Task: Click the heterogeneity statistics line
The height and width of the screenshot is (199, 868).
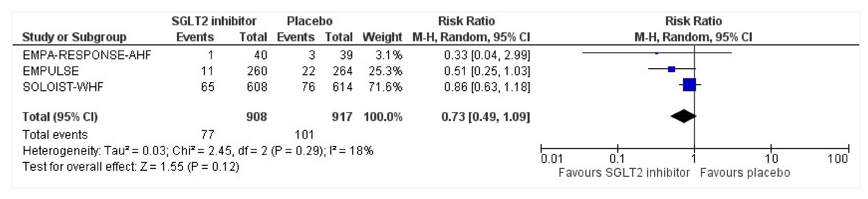Action: tap(198, 150)
